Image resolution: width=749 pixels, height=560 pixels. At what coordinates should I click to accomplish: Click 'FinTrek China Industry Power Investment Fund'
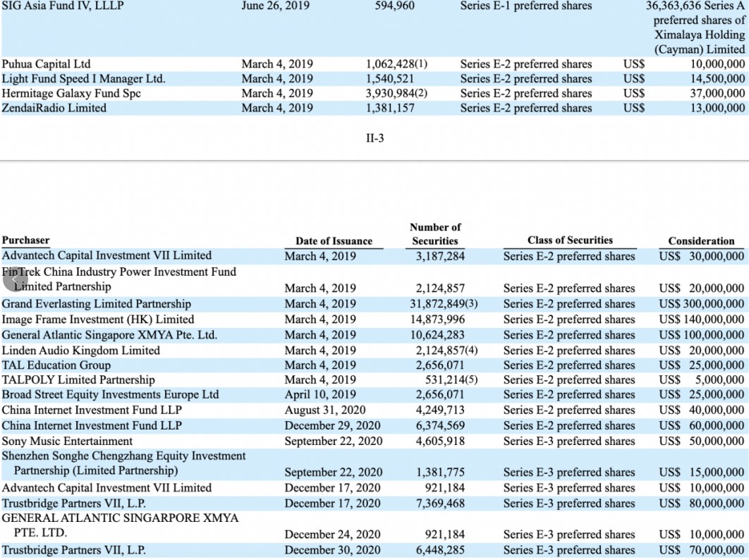tap(119, 272)
